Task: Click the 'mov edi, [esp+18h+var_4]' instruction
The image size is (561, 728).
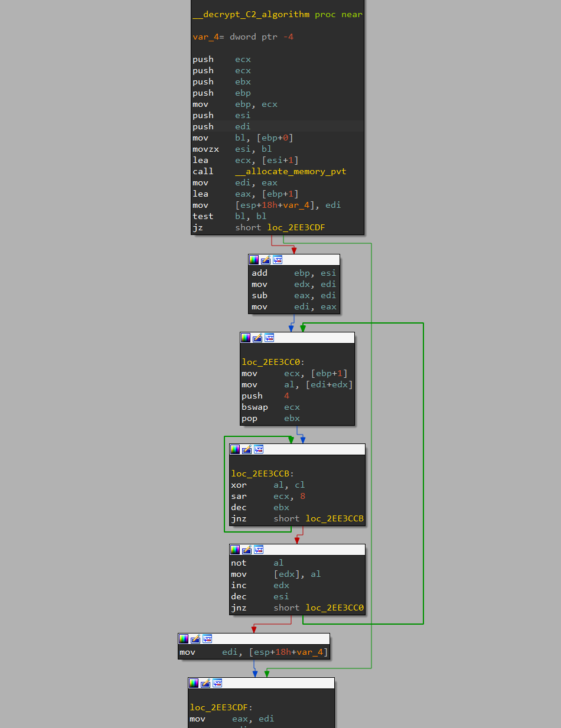Action: click(x=254, y=652)
